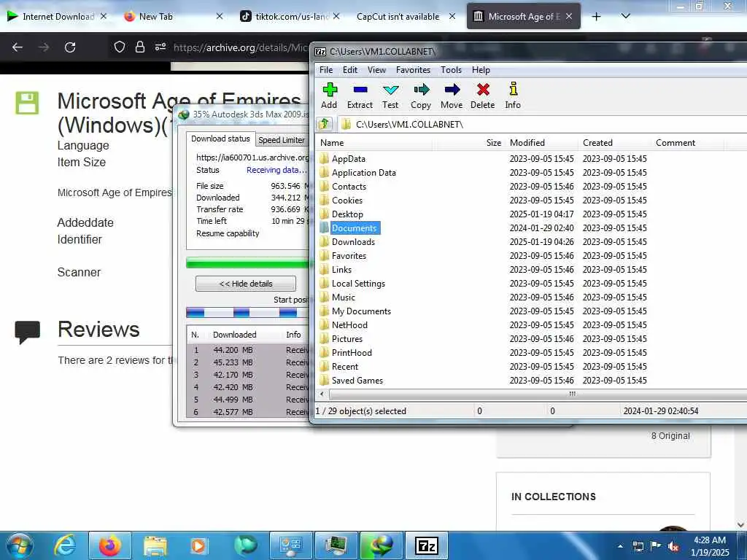Image resolution: width=747 pixels, height=560 pixels.
Task: Sort the file list by Created column
Action: [615, 143]
